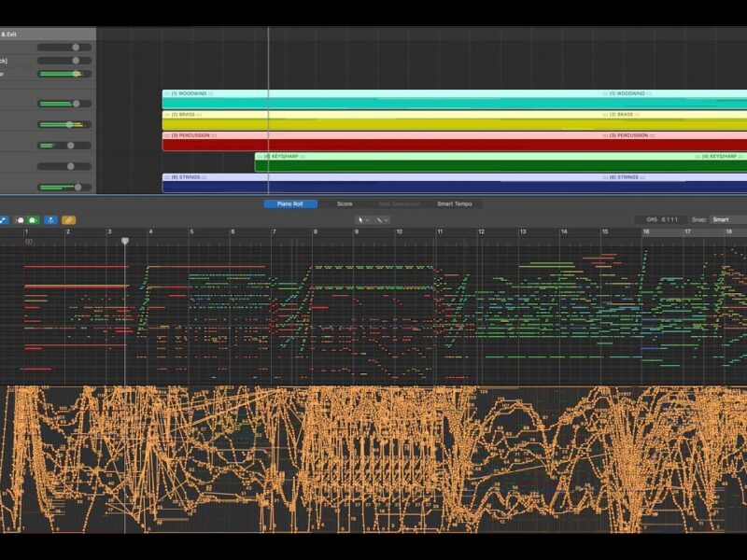Click bar 8 in the piano roll ruler
747x560 pixels.
(316, 231)
